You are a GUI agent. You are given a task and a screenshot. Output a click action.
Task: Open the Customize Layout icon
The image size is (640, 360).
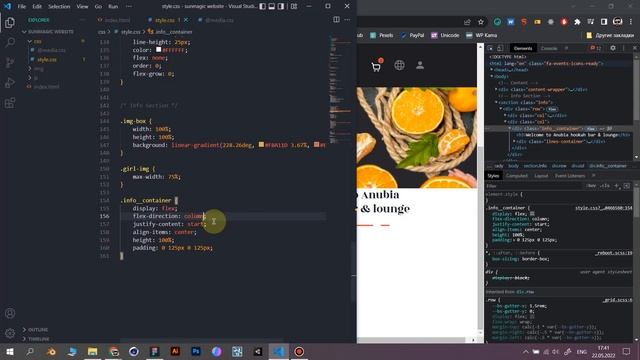pyautogui.click(x=294, y=6)
